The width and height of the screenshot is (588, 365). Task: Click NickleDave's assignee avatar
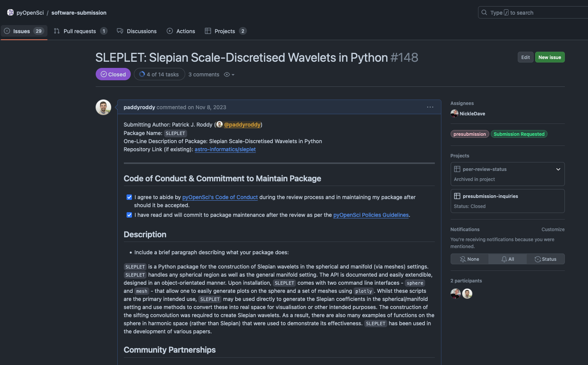tap(454, 113)
